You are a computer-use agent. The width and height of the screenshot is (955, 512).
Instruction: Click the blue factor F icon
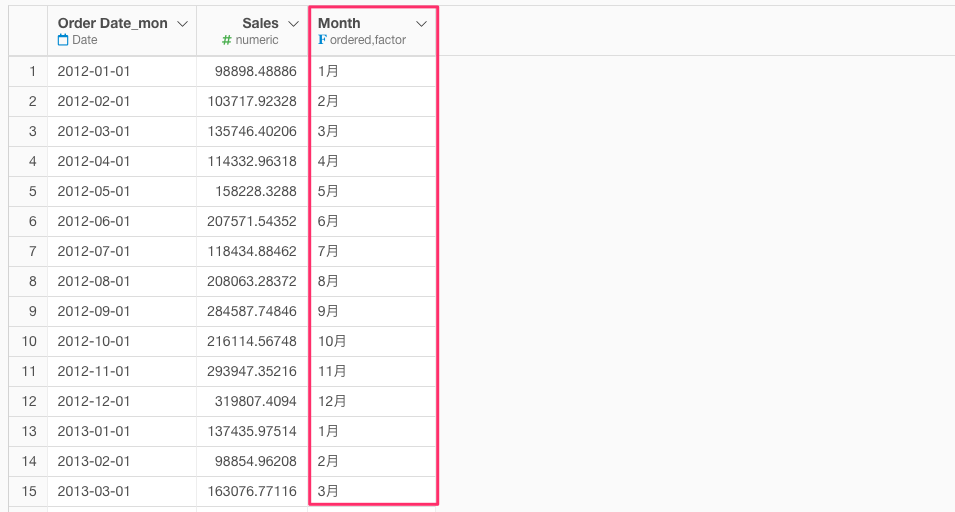(322, 40)
